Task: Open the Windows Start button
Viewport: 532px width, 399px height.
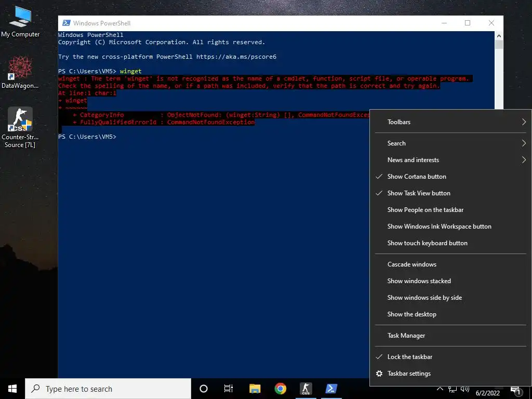Action: (12, 389)
